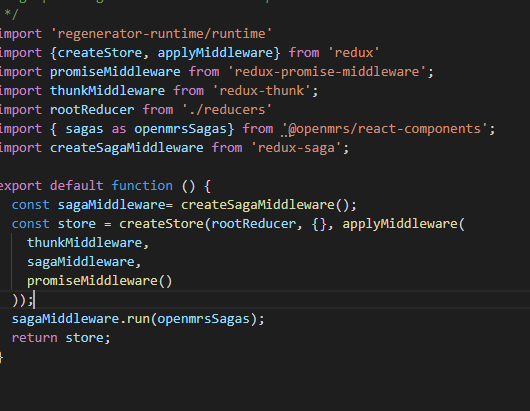Click openmrsSagas inside the run() call
Viewport: 530px width, 411px height.
click(x=203, y=319)
